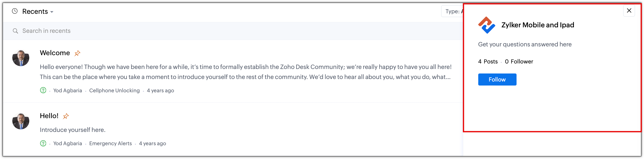Open the Welcome post title
Image resolution: width=644 pixels, height=159 pixels.
(55, 53)
